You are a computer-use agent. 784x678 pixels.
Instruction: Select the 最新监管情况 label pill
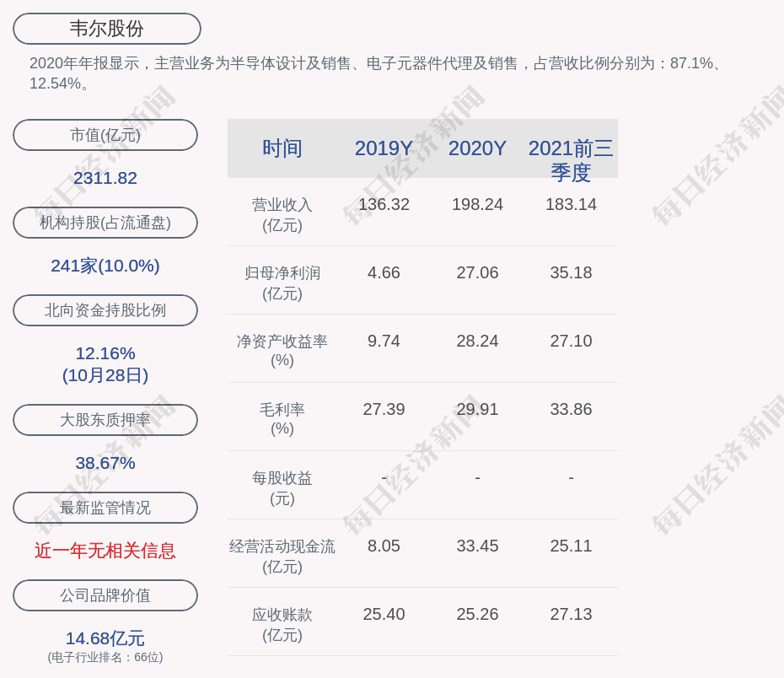coord(105,508)
